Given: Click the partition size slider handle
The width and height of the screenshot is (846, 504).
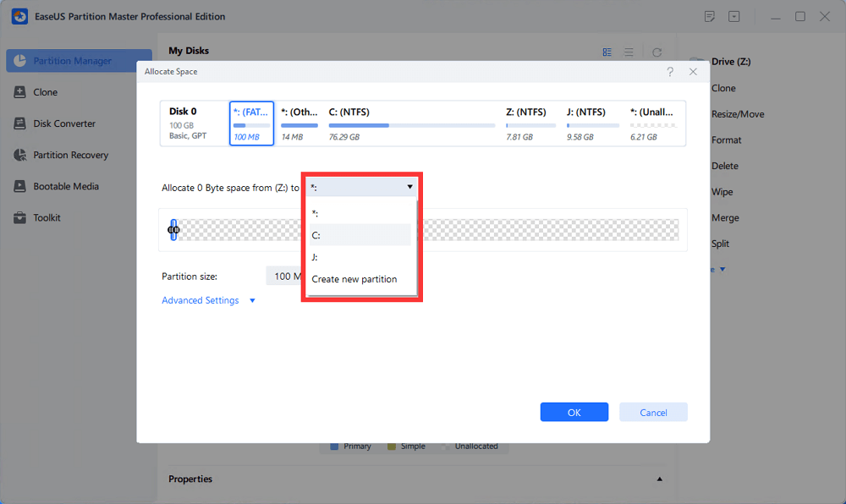Looking at the screenshot, I should pos(173,229).
